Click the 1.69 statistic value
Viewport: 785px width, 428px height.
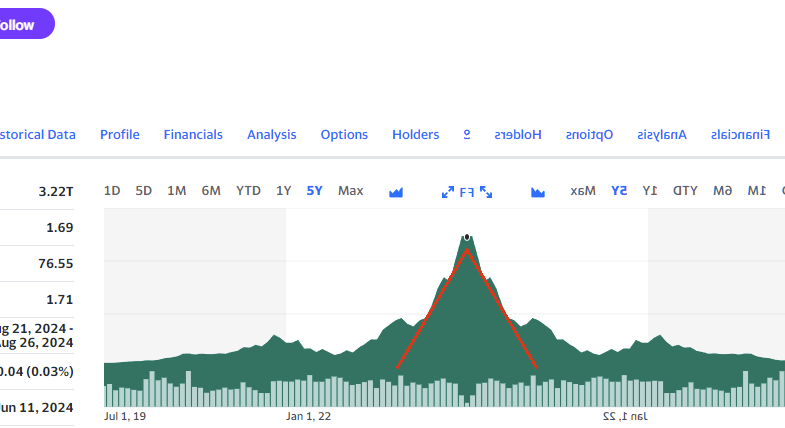60,228
